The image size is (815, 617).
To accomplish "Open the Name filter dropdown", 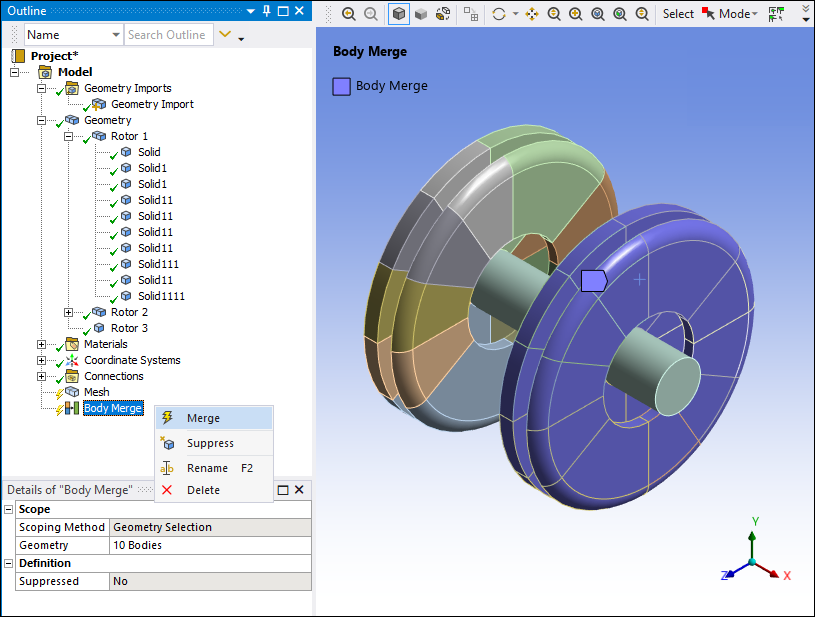I will coord(113,35).
